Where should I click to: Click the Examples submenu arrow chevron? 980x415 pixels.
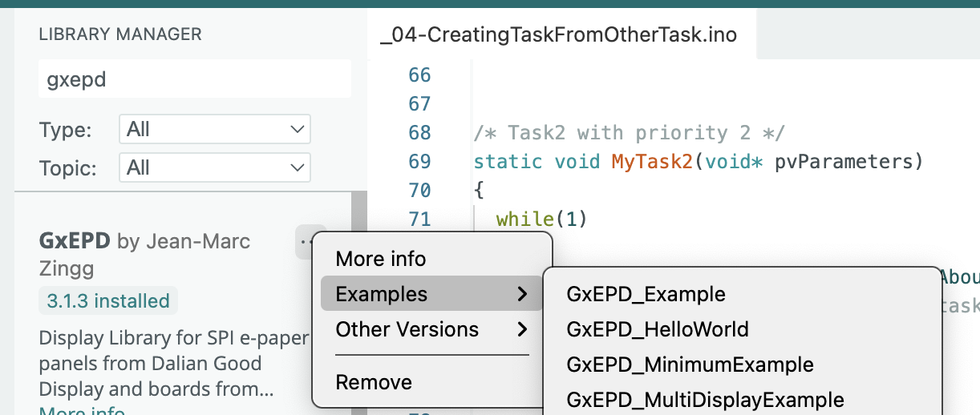[x=523, y=294]
